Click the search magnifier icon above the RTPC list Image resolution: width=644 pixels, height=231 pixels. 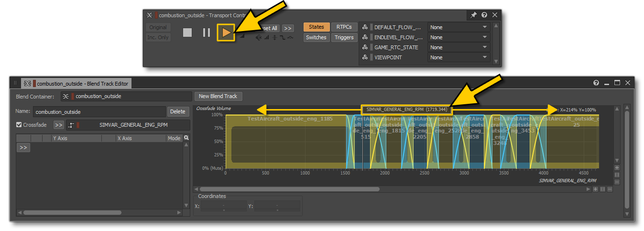coord(186,138)
